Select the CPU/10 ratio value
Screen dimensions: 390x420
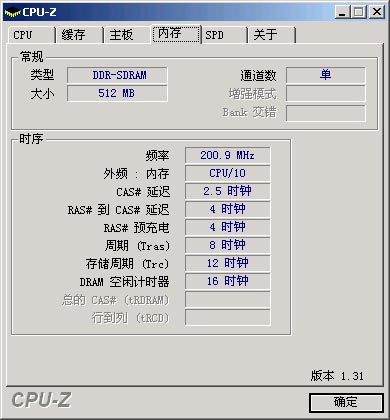tap(227, 173)
